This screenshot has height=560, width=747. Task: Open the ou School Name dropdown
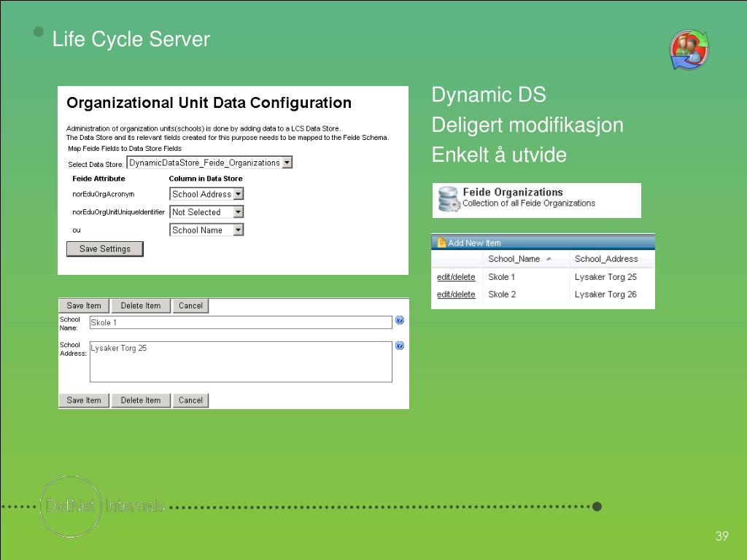[x=206, y=230]
